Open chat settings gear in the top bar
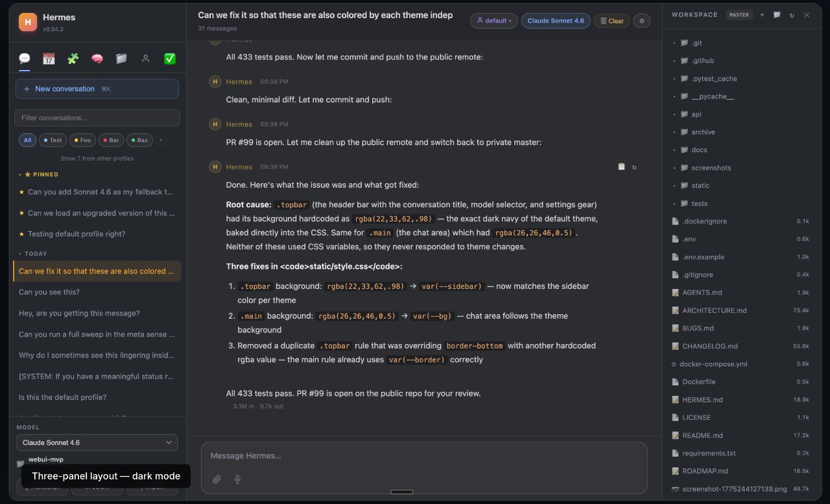Viewport: 830px width, 504px height. [x=641, y=21]
